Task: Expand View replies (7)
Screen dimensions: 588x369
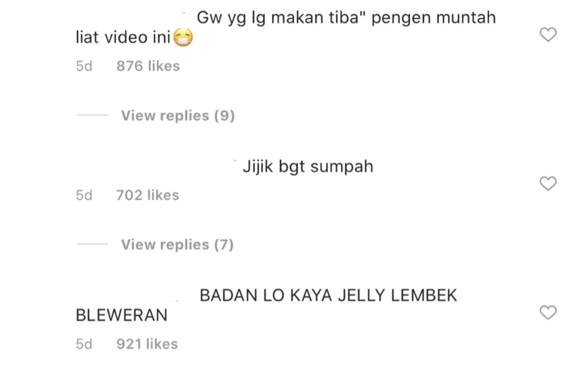Action: point(178,245)
